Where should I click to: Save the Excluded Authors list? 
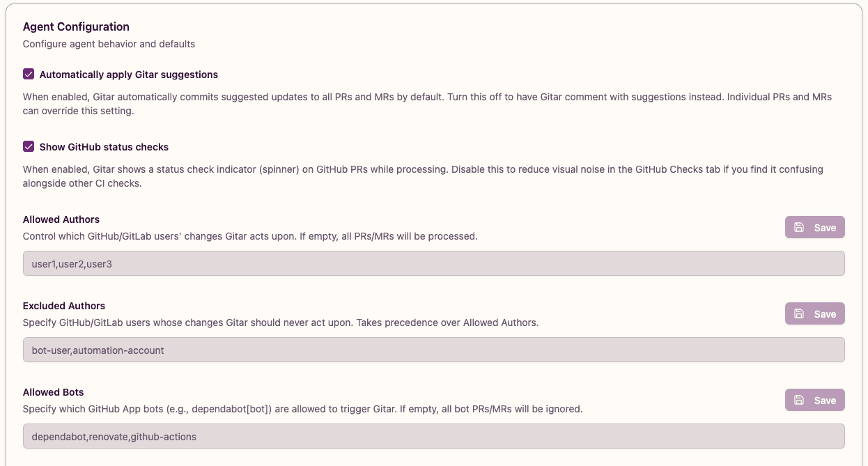(x=814, y=313)
